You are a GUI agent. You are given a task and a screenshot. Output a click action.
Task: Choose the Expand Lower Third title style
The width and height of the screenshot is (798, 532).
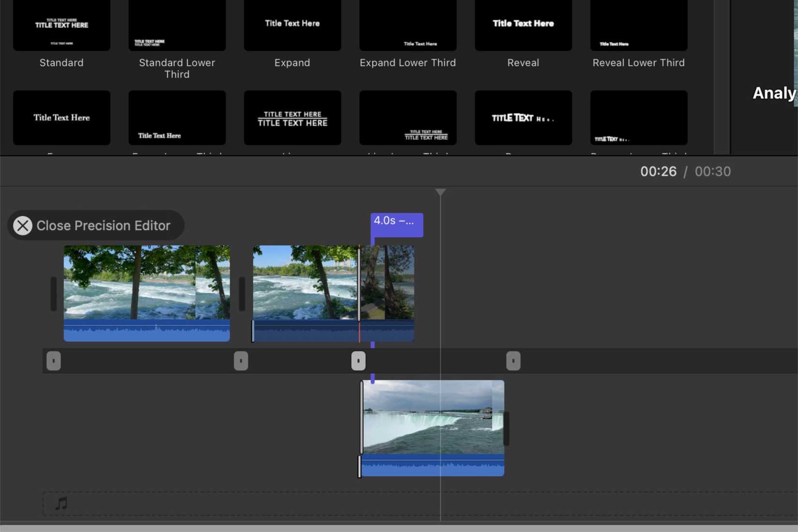pos(407,25)
